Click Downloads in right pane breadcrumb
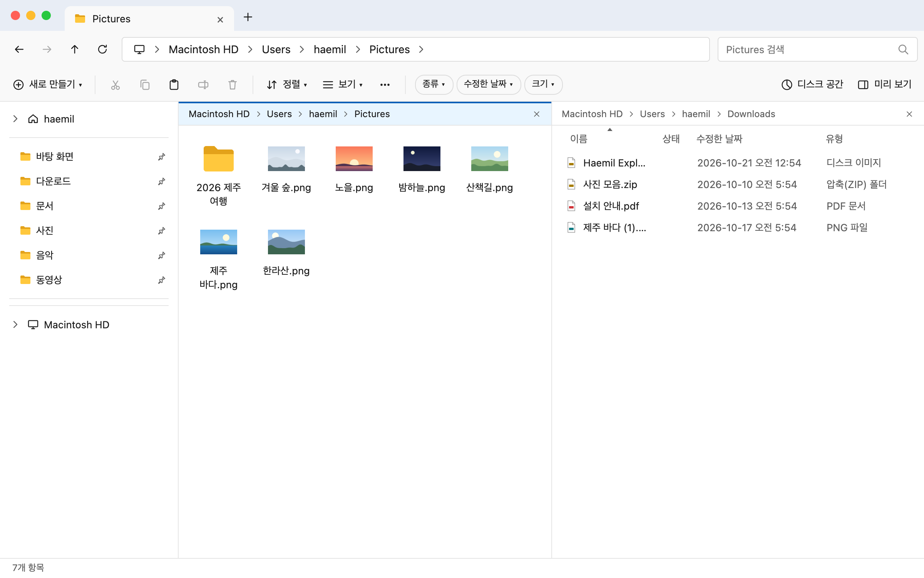Viewport: 924px width, 578px height. pos(751,114)
